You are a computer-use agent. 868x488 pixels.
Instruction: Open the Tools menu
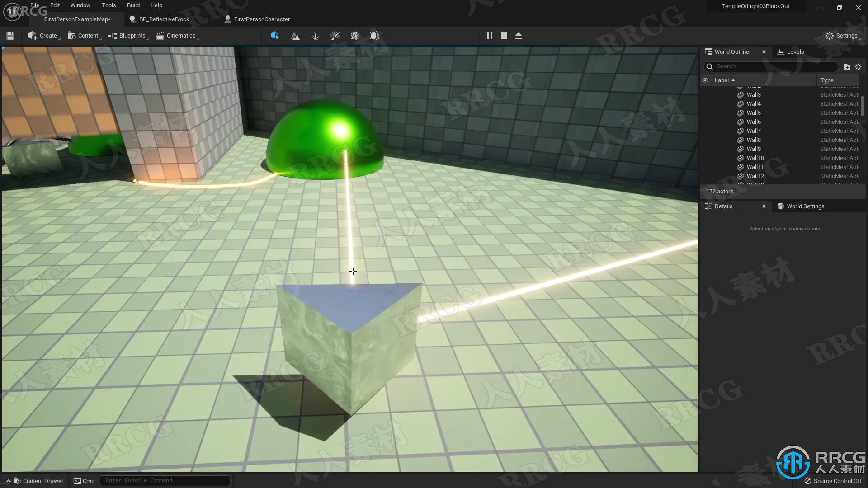(108, 5)
